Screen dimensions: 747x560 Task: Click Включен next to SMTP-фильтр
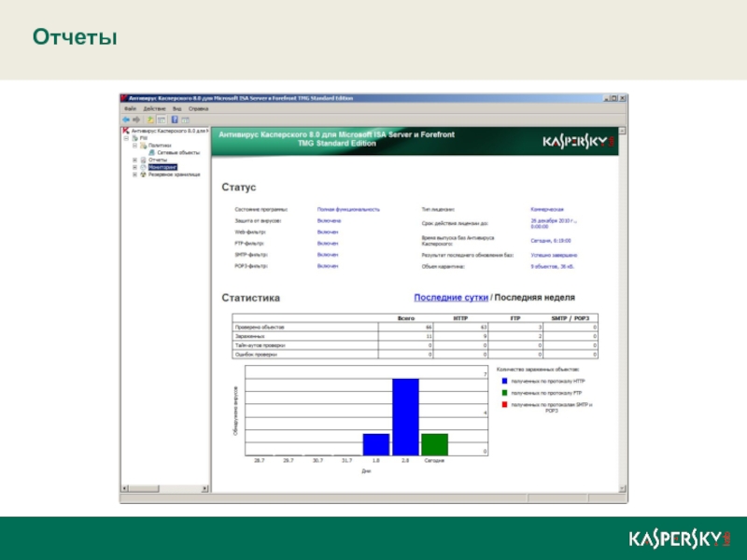[328, 255]
